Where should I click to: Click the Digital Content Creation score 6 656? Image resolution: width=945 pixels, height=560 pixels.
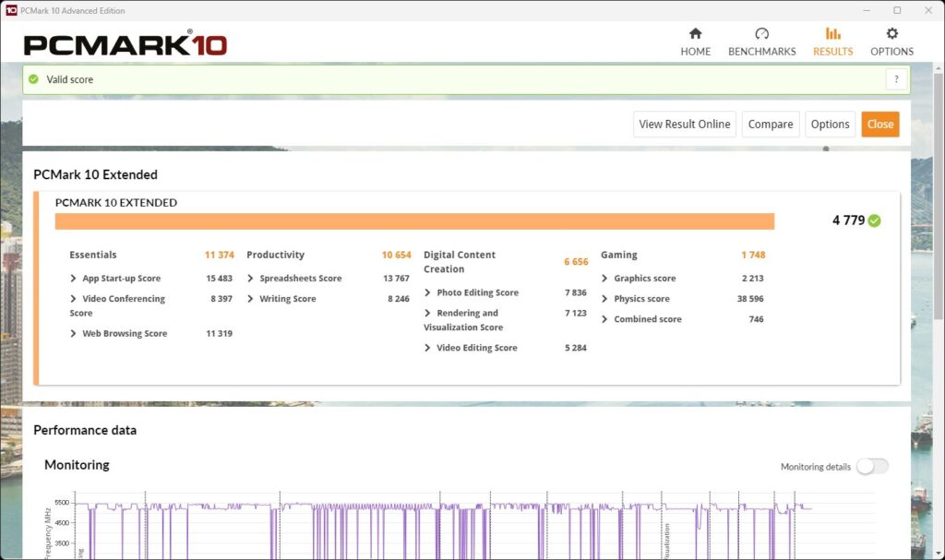576,262
